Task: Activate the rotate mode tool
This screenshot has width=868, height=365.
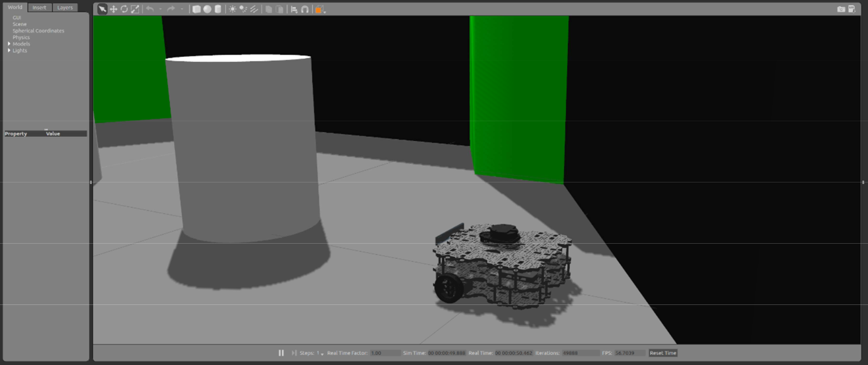Action: [x=124, y=9]
